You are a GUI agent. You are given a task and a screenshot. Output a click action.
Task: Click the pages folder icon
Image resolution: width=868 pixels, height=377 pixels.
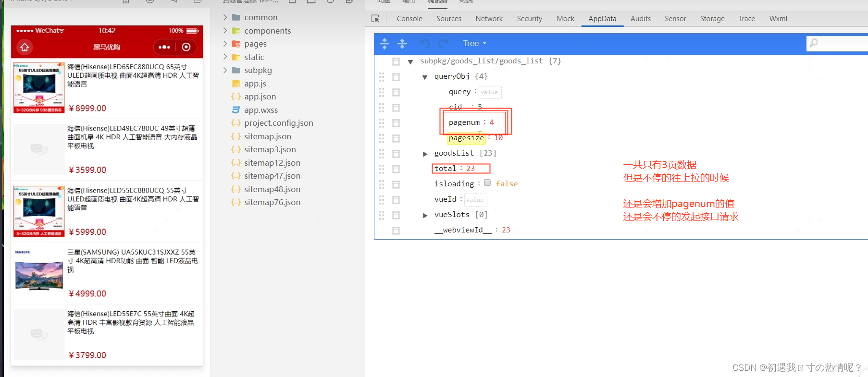236,44
